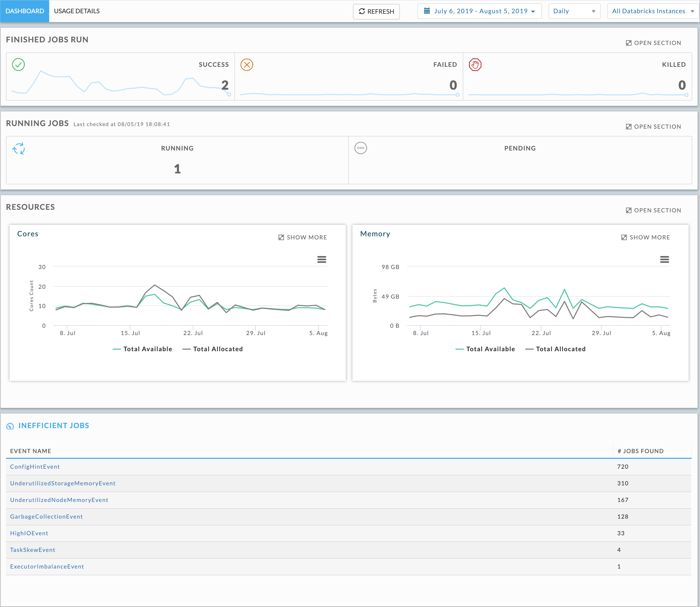Click Refresh button
This screenshot has height=607, width=700.
(x=376, y=11)
